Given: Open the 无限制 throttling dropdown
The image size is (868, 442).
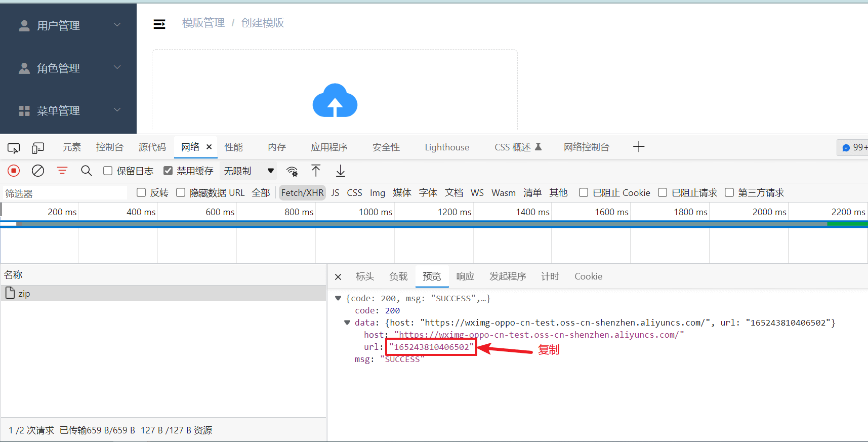Looking at the screenshot, I should [249, 171].
